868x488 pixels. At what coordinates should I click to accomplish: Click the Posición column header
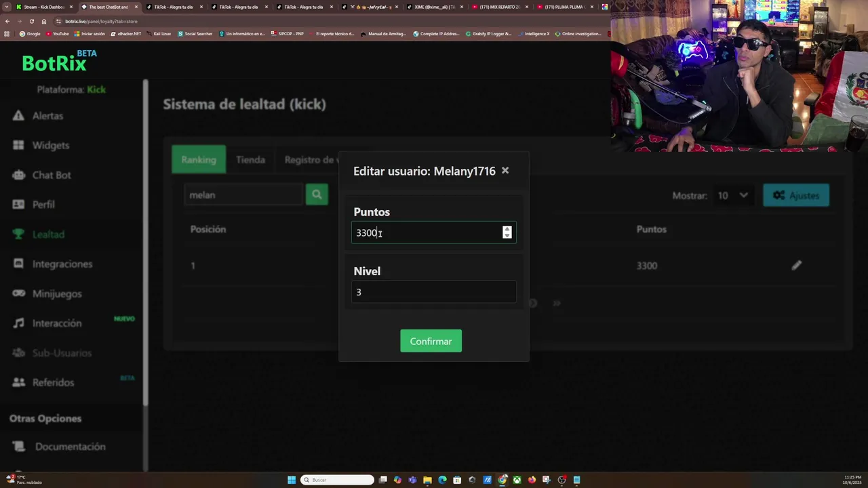pos(208,229)
